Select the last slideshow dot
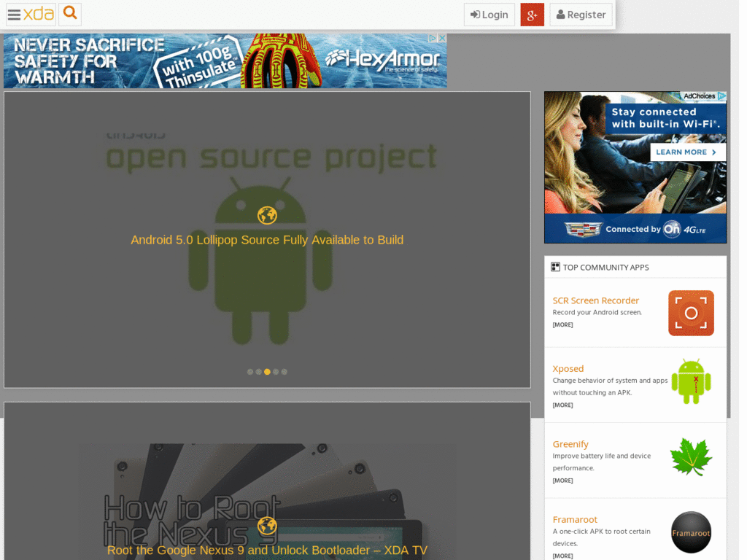Viewport: 747px width, 560px height. pyautogui.click(x=284, y=372)
